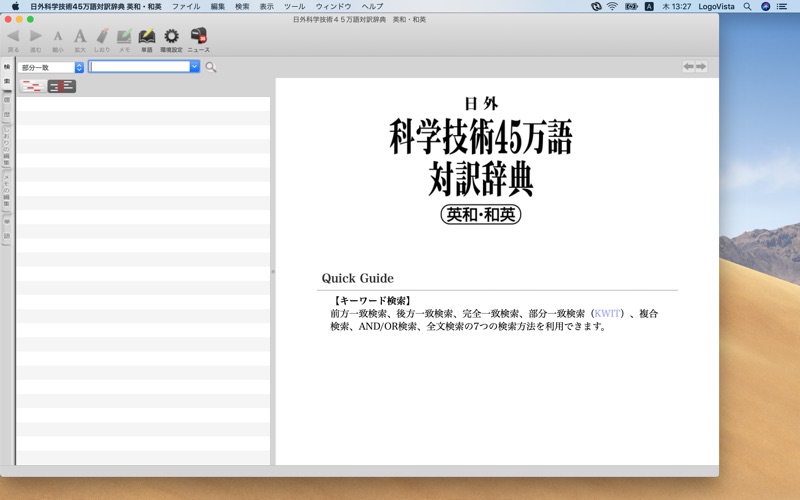Shrink text with the 縮小 small A icon
Image resolution: width=800 pixels, height=500 pixels.
[58, 36]
